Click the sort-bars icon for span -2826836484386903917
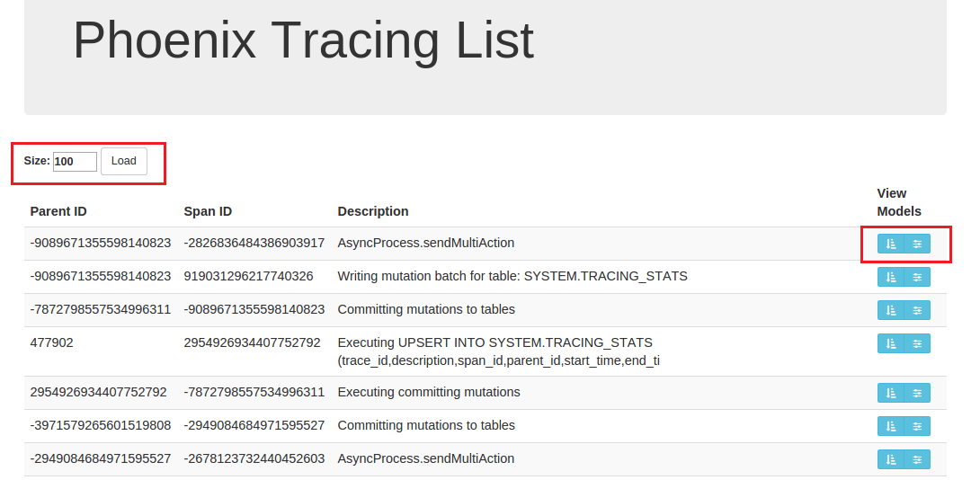Viewport: 980px width, 480px height. (x=891, y=244)
